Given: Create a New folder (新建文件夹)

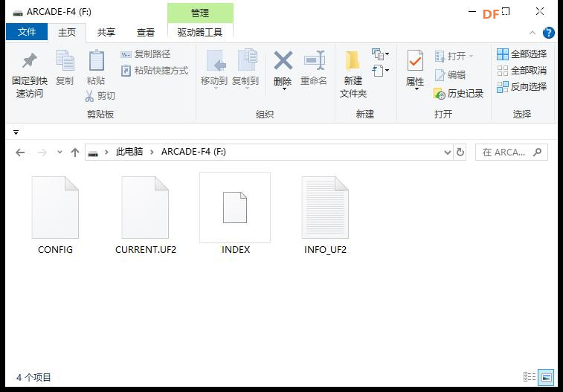Looking at the screenshot, I should click(x=353, y=74).
